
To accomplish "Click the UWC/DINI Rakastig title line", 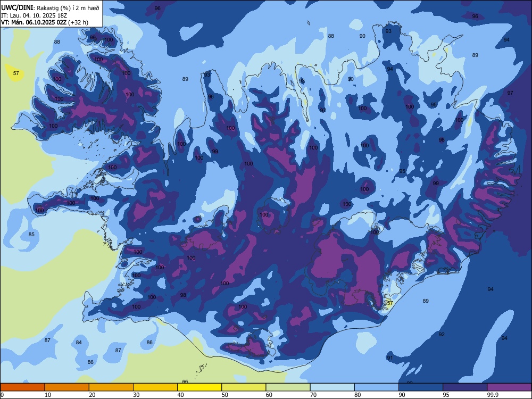I will coord(50,8).
